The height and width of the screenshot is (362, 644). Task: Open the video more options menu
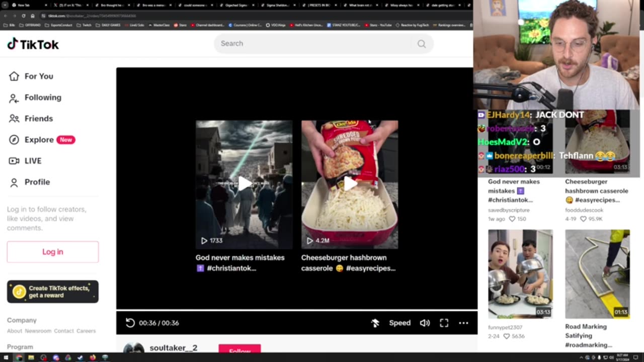(x=463, y=323)
